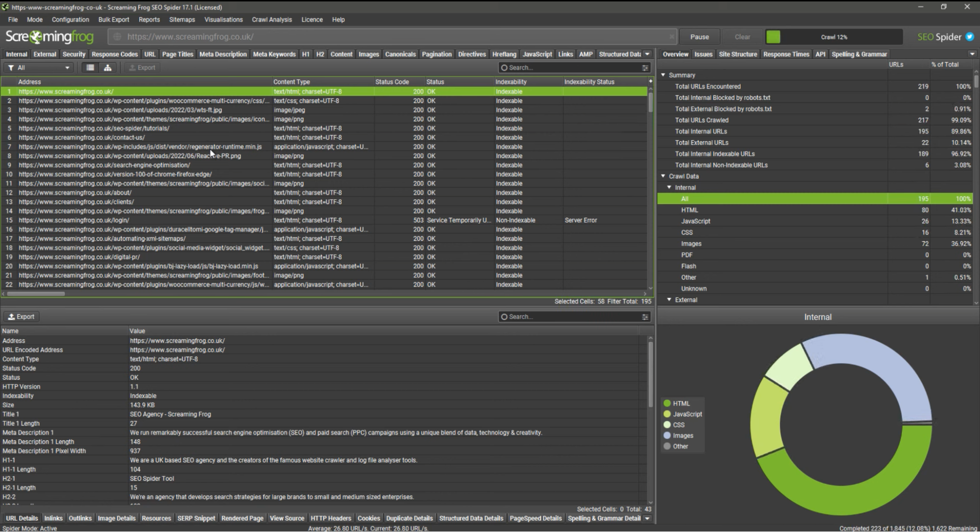Click the search icon in bottom panel
This screenshot has height=532, width=980.
[504, 316]
